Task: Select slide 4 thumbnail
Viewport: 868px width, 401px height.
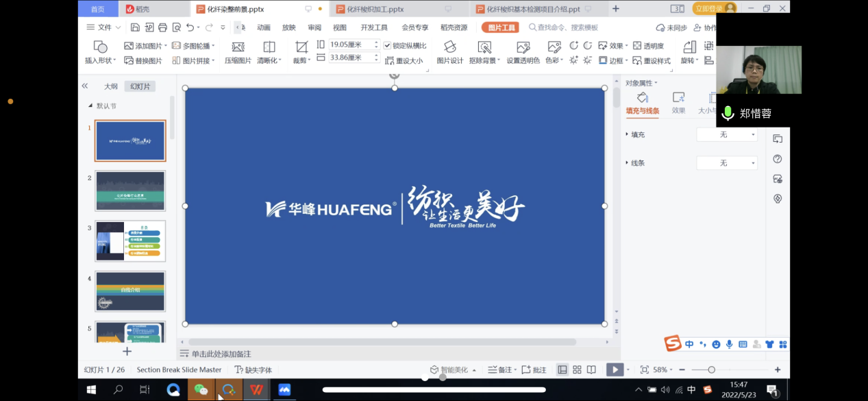Action: point(130,291)
